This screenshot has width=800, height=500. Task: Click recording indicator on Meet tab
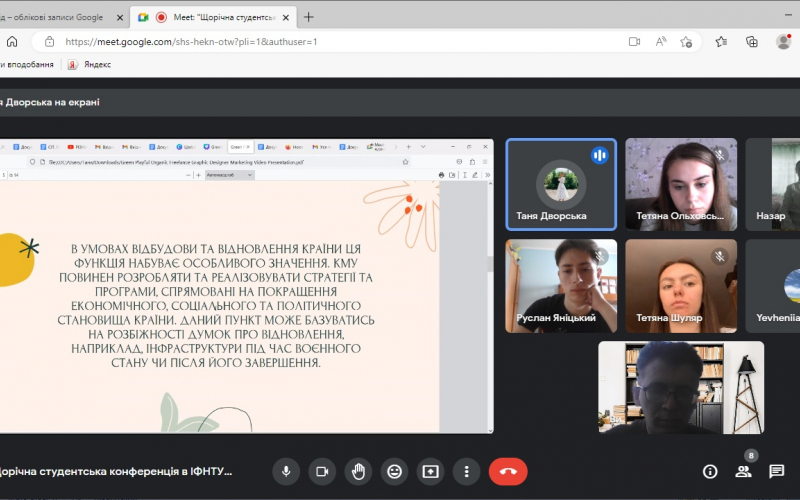(x=161, y=17)
